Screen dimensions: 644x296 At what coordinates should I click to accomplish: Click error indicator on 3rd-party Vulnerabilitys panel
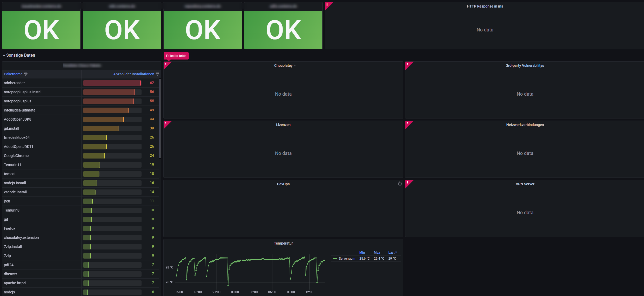[x=408, y=64]
